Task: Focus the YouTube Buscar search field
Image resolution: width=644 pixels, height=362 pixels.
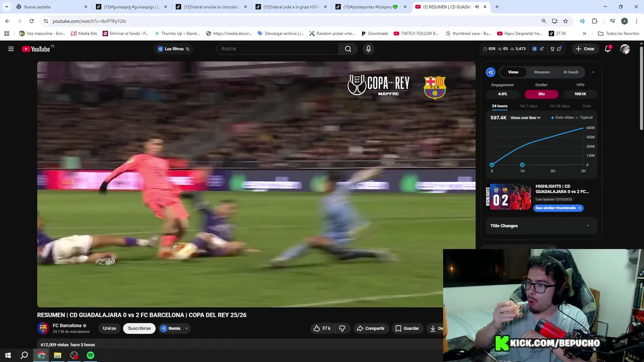Action: [x=277, y=49]
